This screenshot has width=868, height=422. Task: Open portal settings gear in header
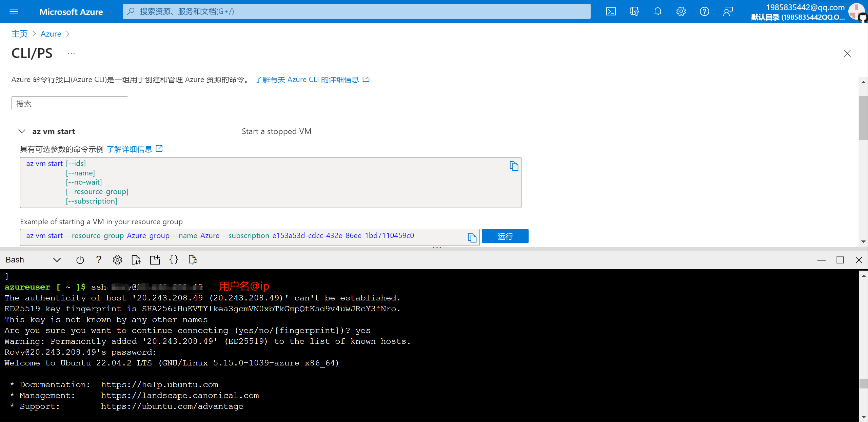681,12
